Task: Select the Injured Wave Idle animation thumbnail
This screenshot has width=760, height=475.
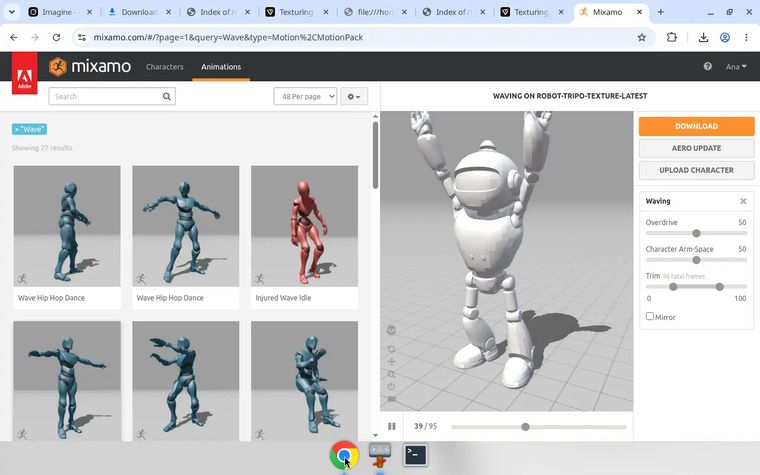Action: (304, 226)
